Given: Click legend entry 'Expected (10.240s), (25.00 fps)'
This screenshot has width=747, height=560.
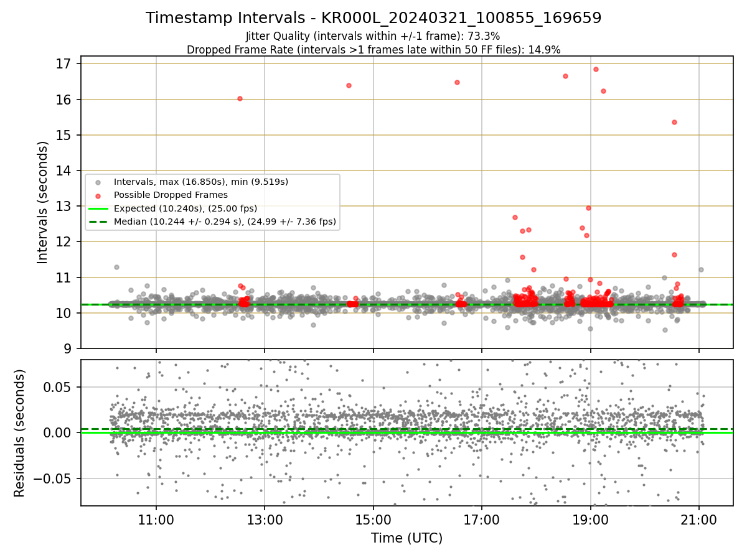Looking at the screenshot, I should click(186, 208).
